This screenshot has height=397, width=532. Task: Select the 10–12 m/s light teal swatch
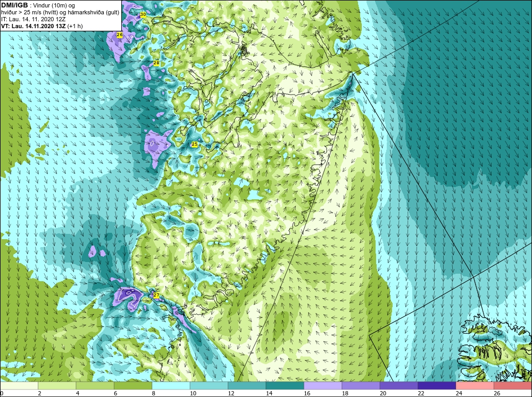[209, 386]
